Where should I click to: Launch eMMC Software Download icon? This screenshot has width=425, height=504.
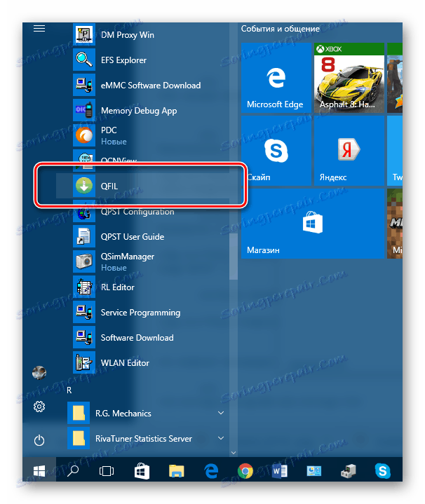[84, 86]
